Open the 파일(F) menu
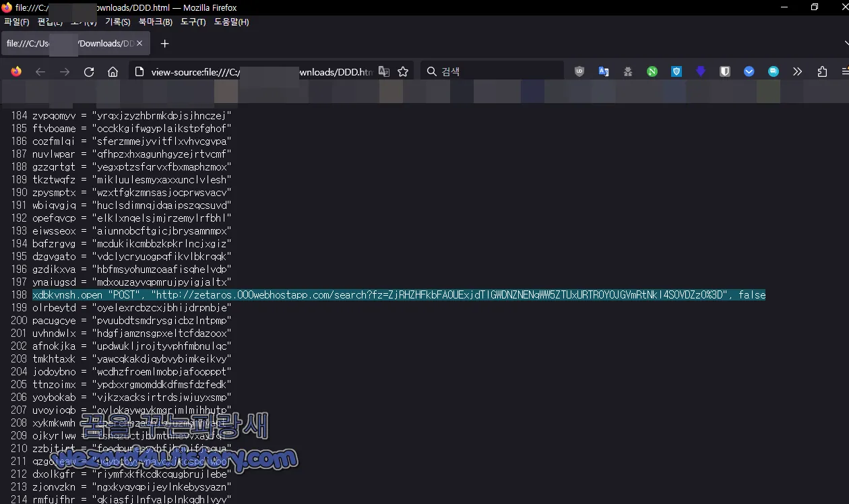 click(17, 22)
